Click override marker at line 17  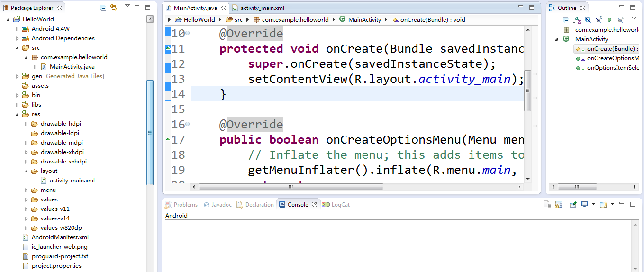click(x=168, y=139)
